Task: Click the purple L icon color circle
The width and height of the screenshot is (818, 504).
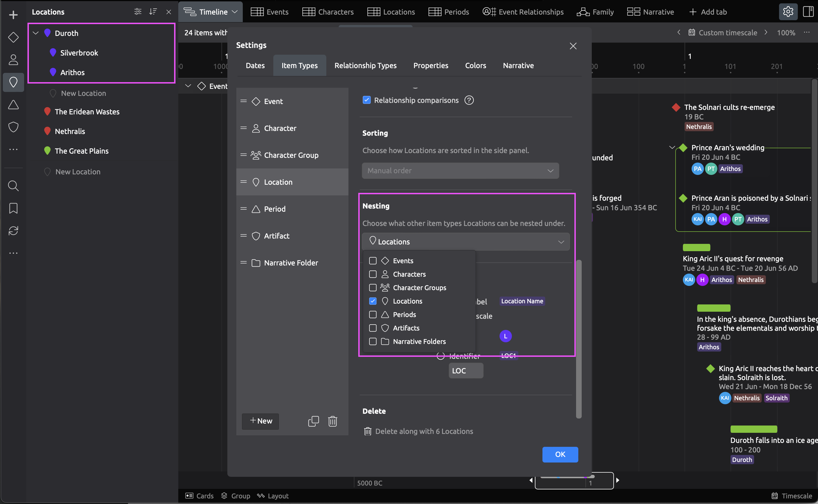Action: pyautogui.click(x=505, y=336)
